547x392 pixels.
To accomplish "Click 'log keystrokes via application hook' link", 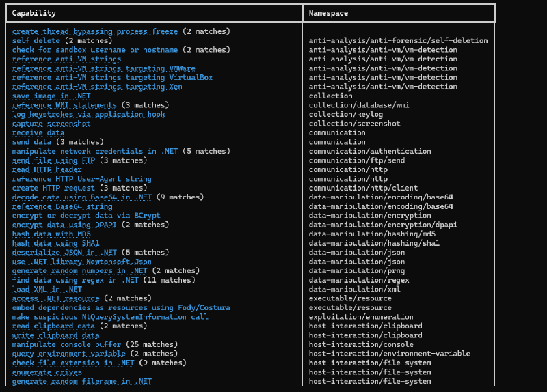I will point(89,115).
